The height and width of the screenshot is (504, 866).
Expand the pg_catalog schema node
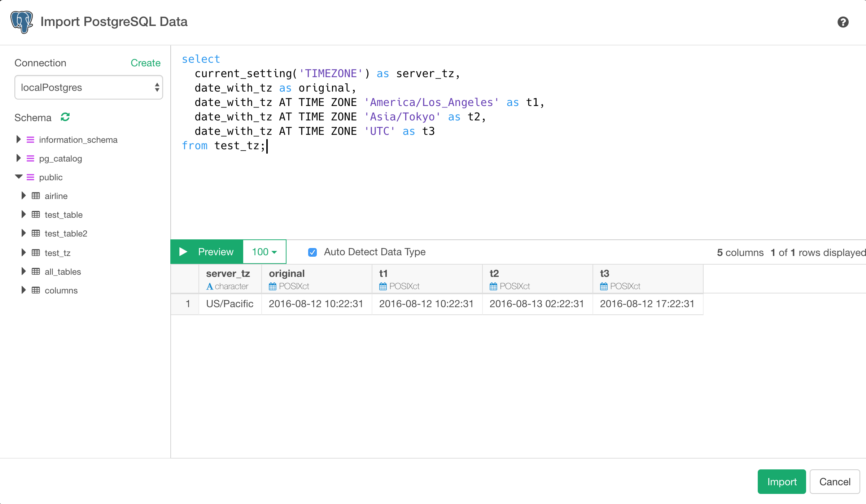(x=18, y=158)
